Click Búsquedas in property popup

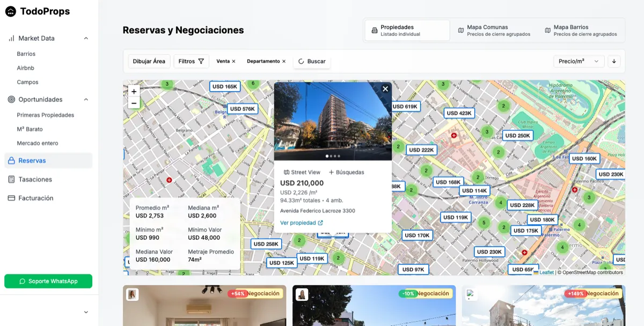346,172
